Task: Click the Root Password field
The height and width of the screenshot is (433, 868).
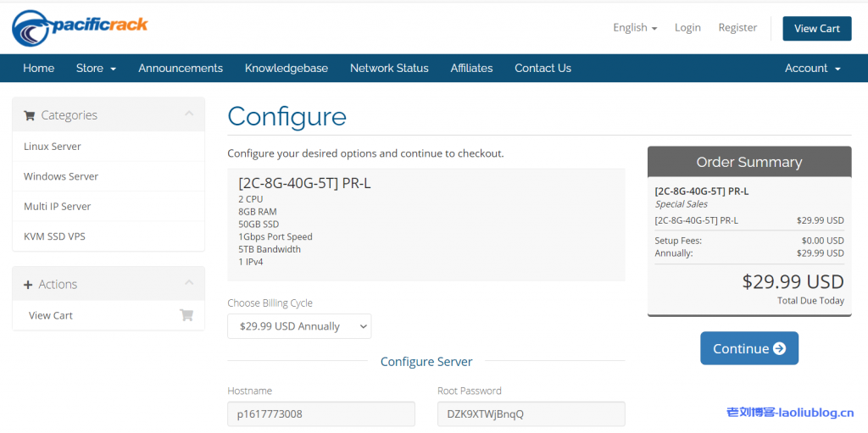Action: click(x=531, y=414)
